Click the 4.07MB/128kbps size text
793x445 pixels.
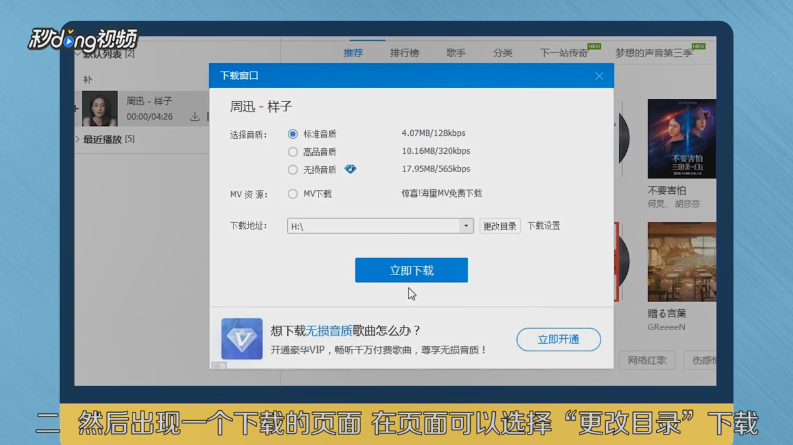pos(433,134)
